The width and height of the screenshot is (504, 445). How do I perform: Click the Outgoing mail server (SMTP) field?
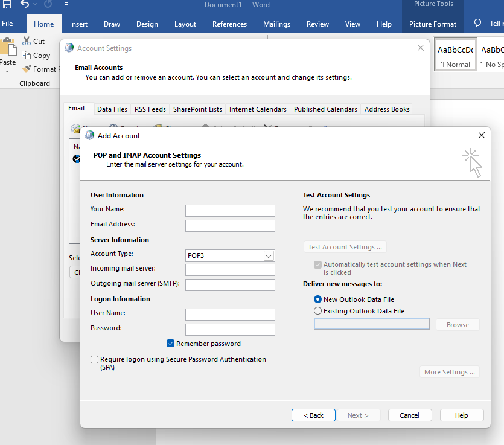[230, 285]
